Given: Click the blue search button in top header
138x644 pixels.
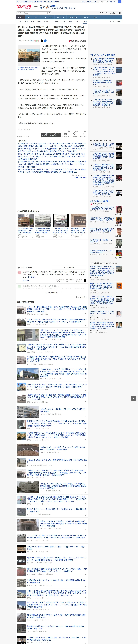Looking at the screenshot, I should 120,2.
